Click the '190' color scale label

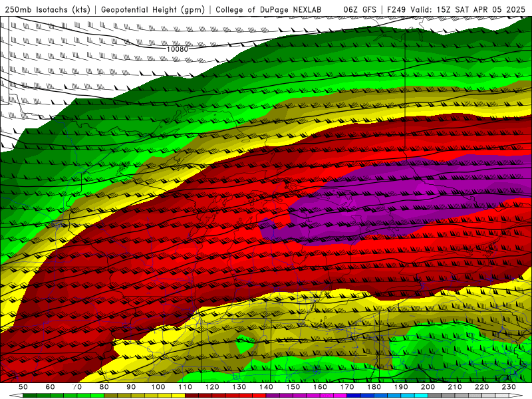pos(401,387)
